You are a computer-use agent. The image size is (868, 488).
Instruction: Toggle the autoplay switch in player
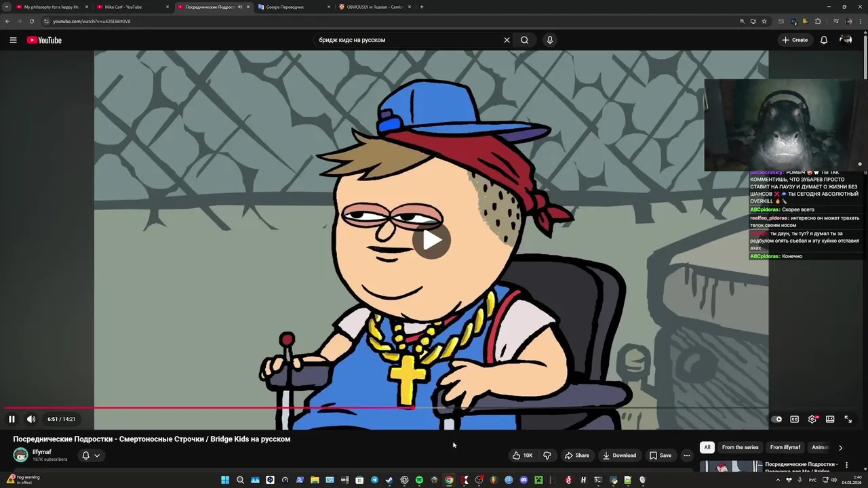777,419
